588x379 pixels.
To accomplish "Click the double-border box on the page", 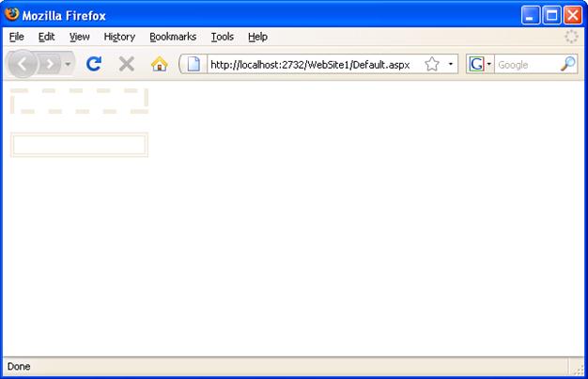I will pos(79,145).
